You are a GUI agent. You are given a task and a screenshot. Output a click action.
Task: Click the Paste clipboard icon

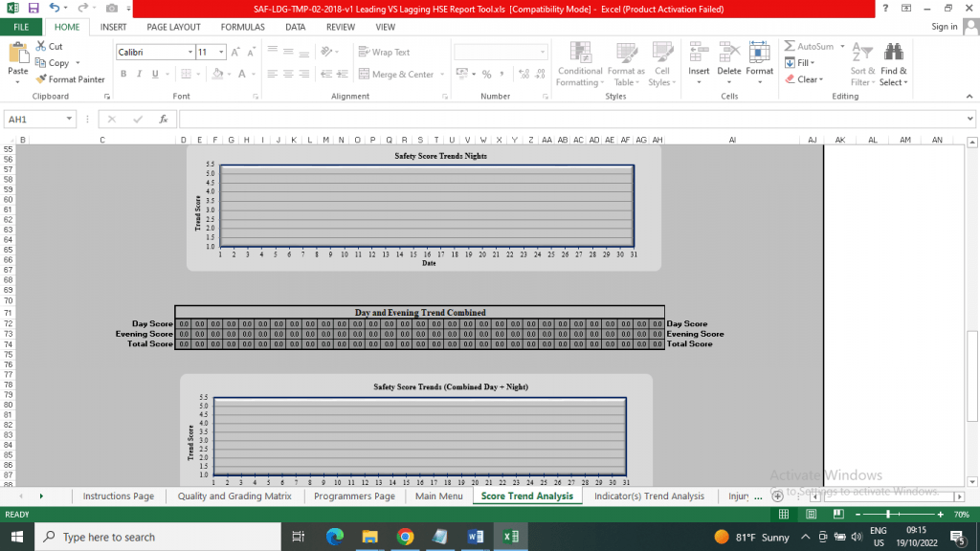coord(18,55)
